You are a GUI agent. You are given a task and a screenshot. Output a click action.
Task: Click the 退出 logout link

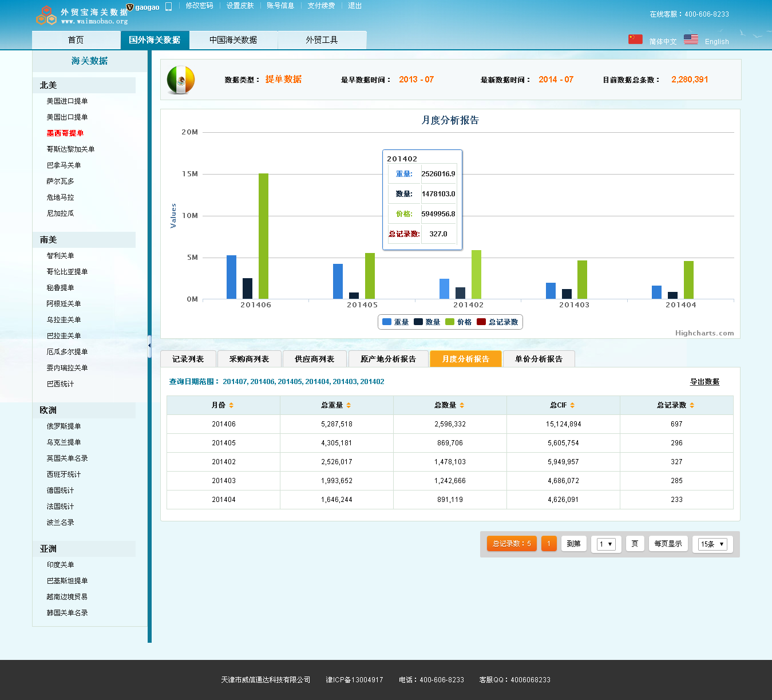[355, 6]
